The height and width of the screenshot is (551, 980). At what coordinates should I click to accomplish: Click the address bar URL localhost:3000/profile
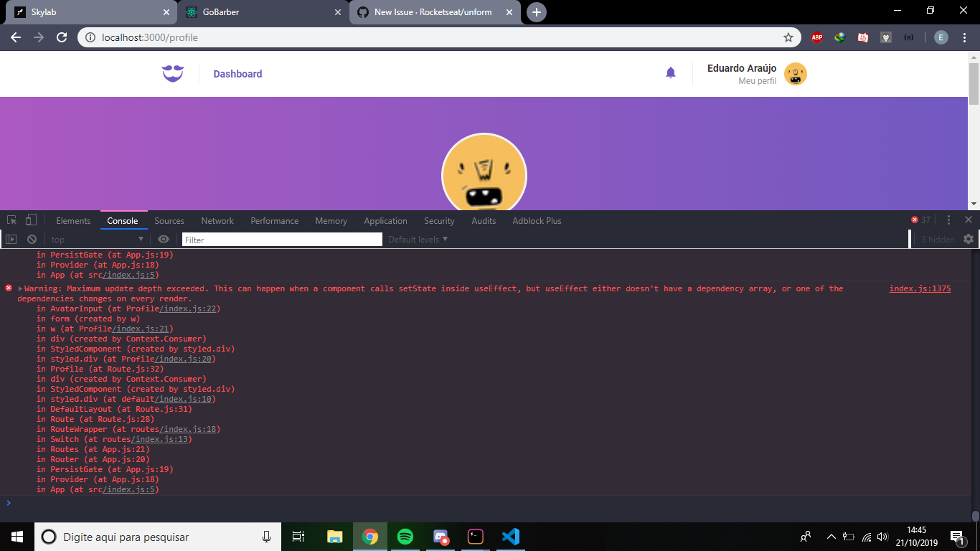pyautogui.click(x=150, y=37)
